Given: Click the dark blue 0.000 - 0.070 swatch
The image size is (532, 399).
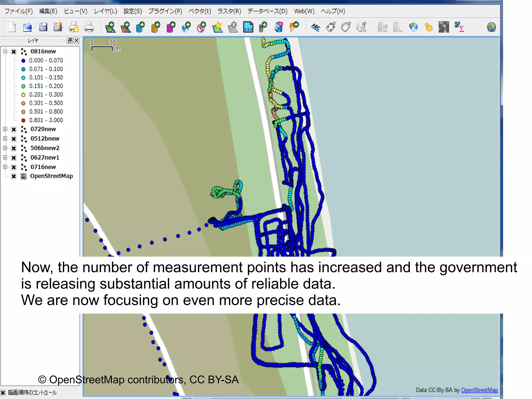Looking at the screenshot, I should [x=23, y=61].
